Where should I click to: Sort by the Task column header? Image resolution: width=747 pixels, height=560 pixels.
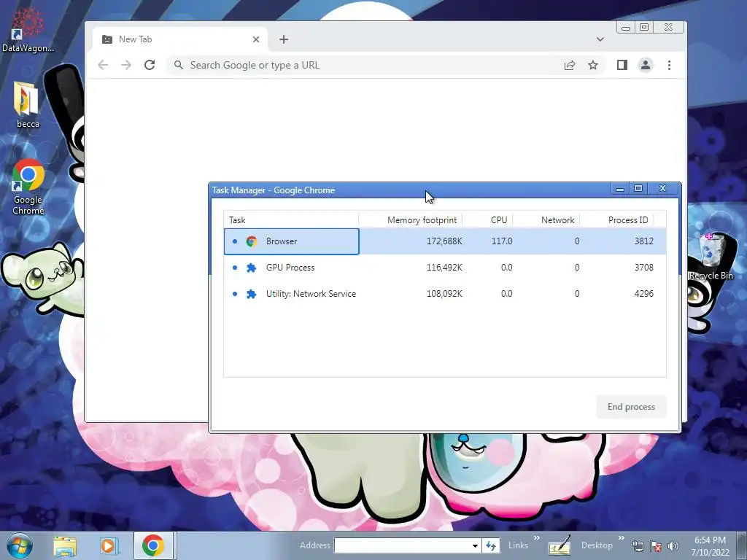291,220
